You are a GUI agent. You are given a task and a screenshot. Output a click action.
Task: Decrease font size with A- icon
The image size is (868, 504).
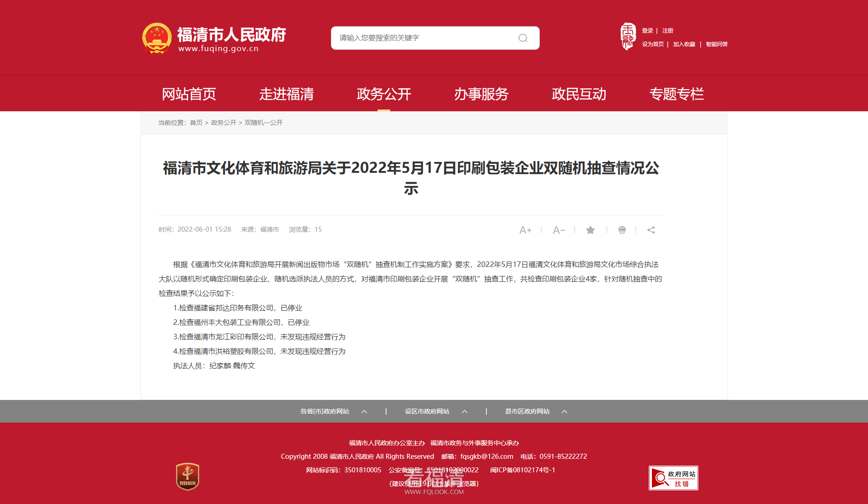tap(558, 230)
